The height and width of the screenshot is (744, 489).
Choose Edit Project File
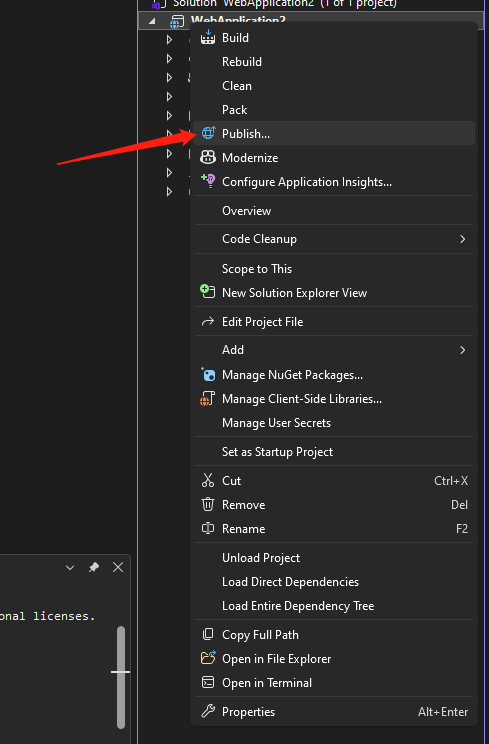(334, 322)
